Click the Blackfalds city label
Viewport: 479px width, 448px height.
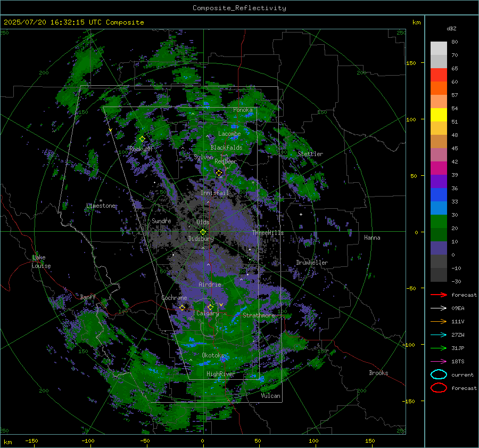tap(226, 148)
